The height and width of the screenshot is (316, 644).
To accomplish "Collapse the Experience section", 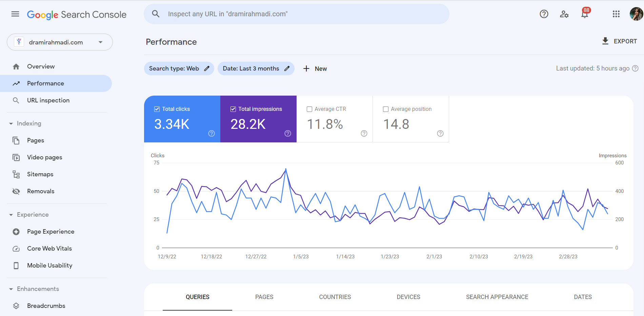I will pos(11,214).
